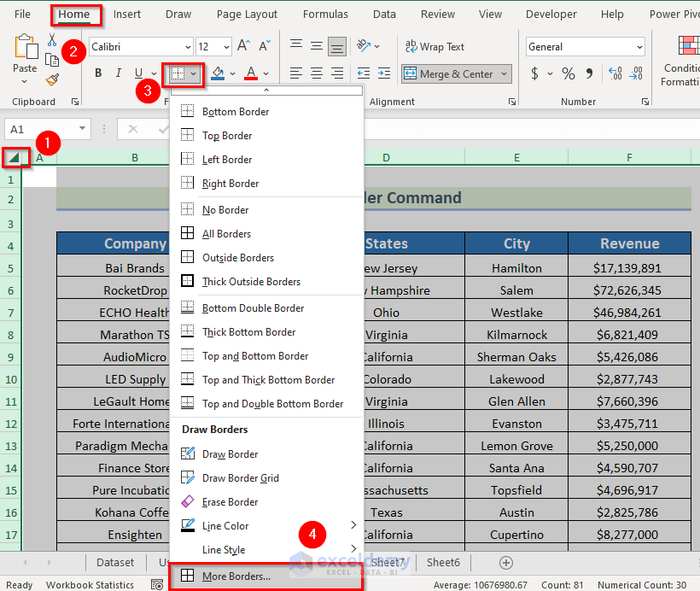Screen dimensions: 700x591
Task: Click the Increase Decimal icon
Action: [615, 73]
